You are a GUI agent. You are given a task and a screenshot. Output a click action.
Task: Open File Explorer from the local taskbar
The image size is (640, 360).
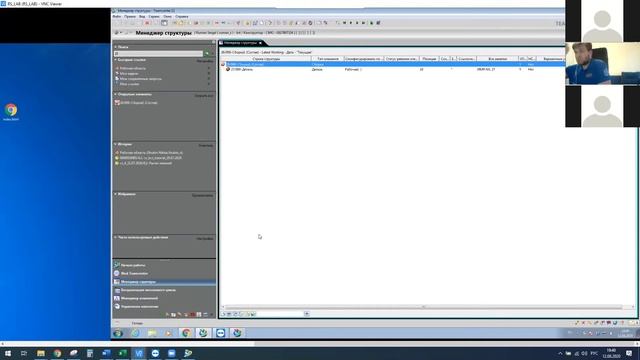(x=41, y=353)
